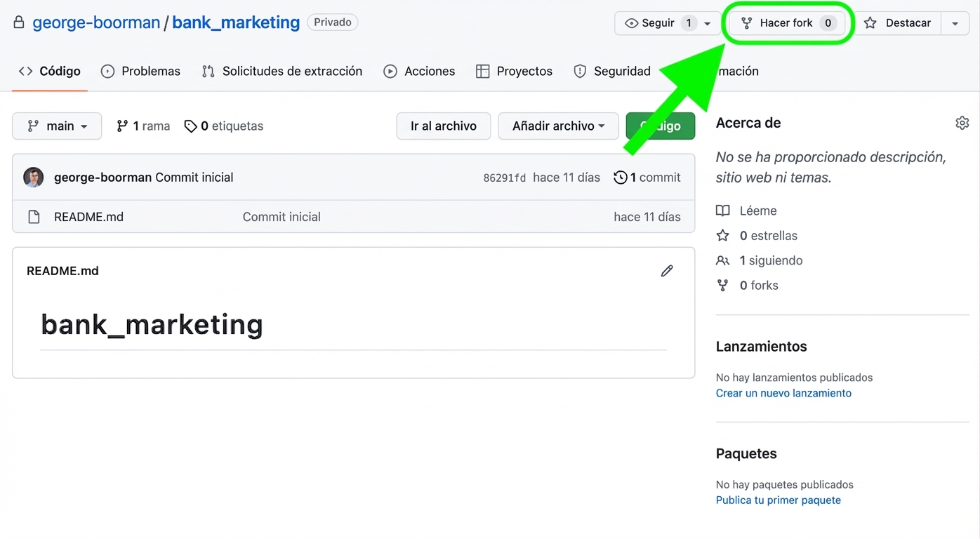The width and height of the screenshot is (980, 539).
Task: Open commit hash 86291fd
Action: pyautogui.click(x=504, y=178)
